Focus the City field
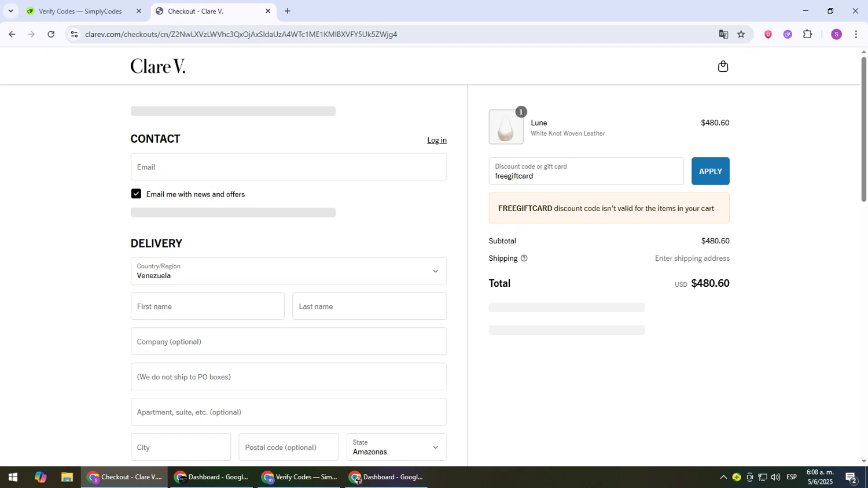This screenshot has width=868, height=488. point(181,447)
